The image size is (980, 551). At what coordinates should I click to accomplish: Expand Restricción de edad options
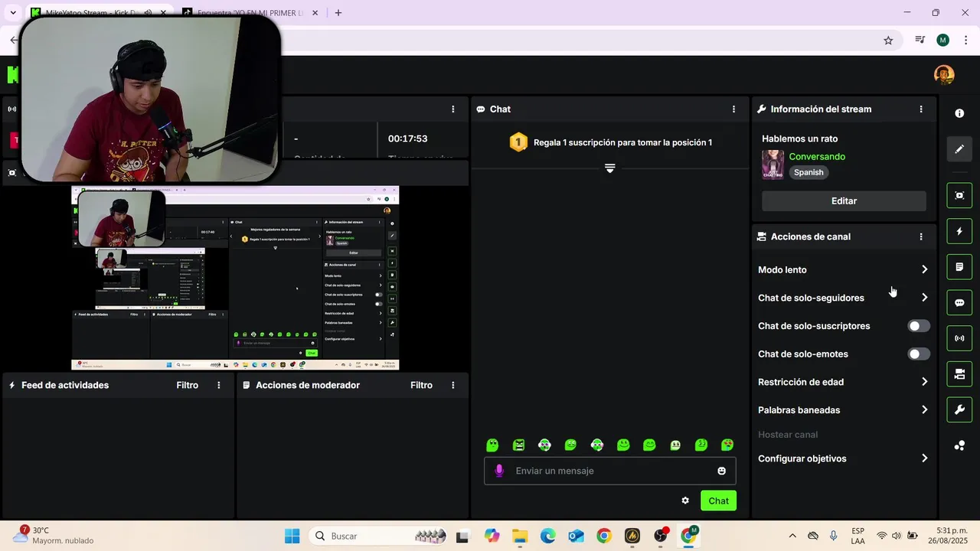tap(924, 382)
